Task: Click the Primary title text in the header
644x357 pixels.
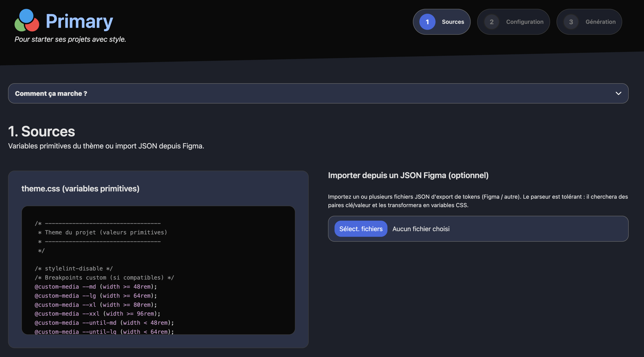Action: click(79, 21)
